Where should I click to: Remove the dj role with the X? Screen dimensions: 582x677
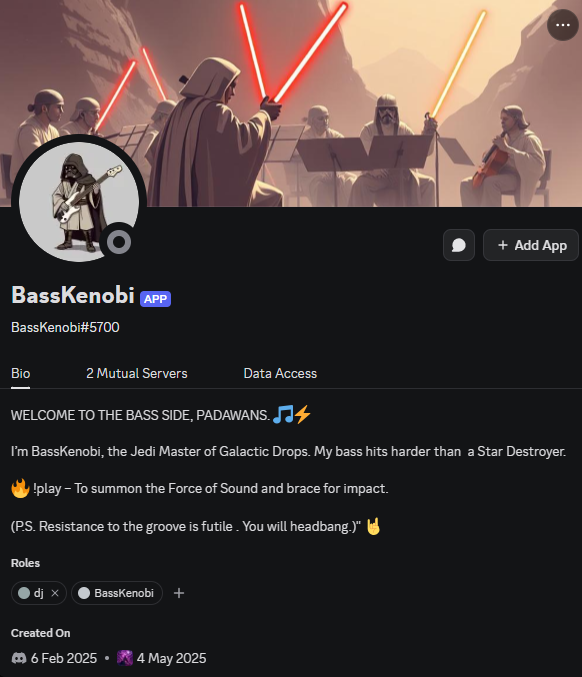[55, 593]
